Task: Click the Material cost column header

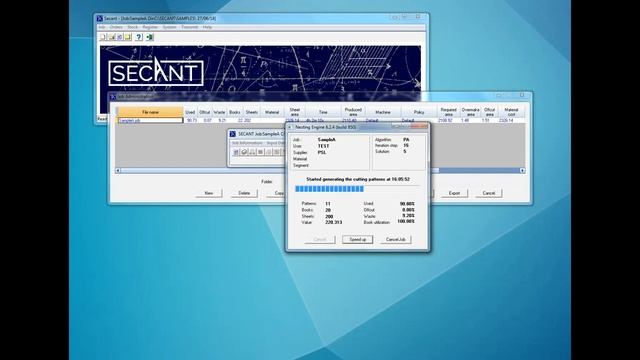Action: pos(511,112)
